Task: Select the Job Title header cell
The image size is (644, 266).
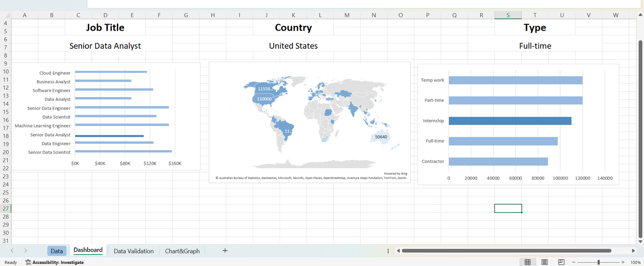Action: pyautogui.click(x=105, y=27)
